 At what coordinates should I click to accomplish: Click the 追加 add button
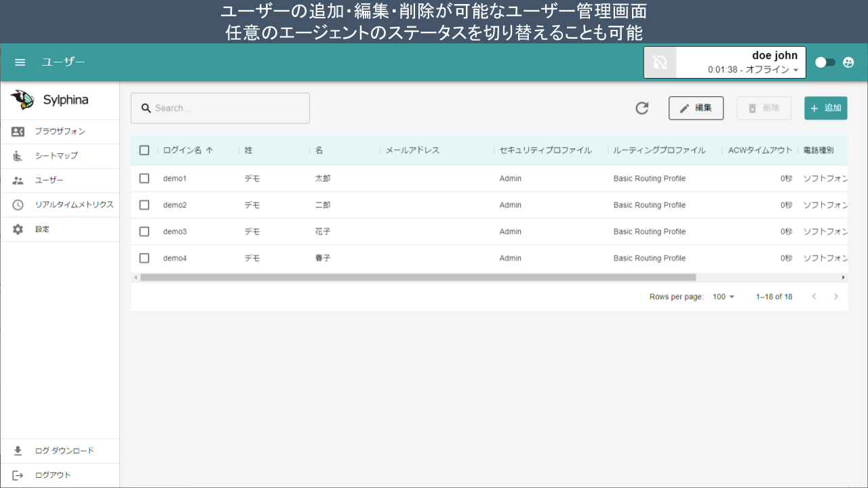coord(825,108)
